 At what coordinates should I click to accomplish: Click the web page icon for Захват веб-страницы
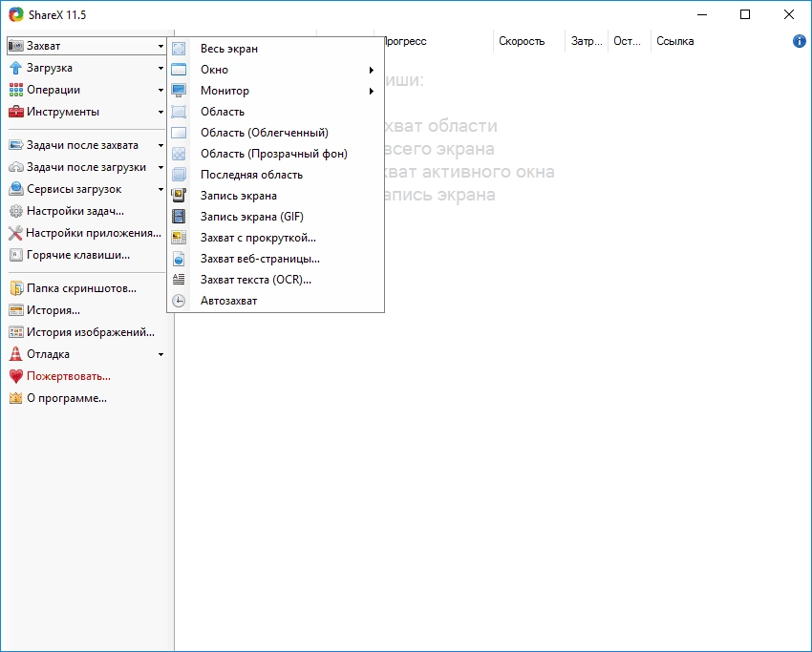[x=179, y=259]
